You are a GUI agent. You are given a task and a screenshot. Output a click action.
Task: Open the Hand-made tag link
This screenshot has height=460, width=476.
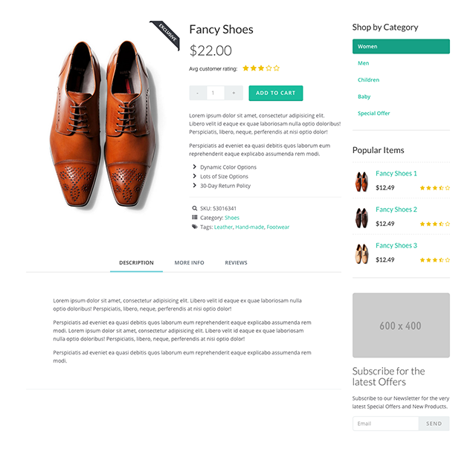coord(250,227)
